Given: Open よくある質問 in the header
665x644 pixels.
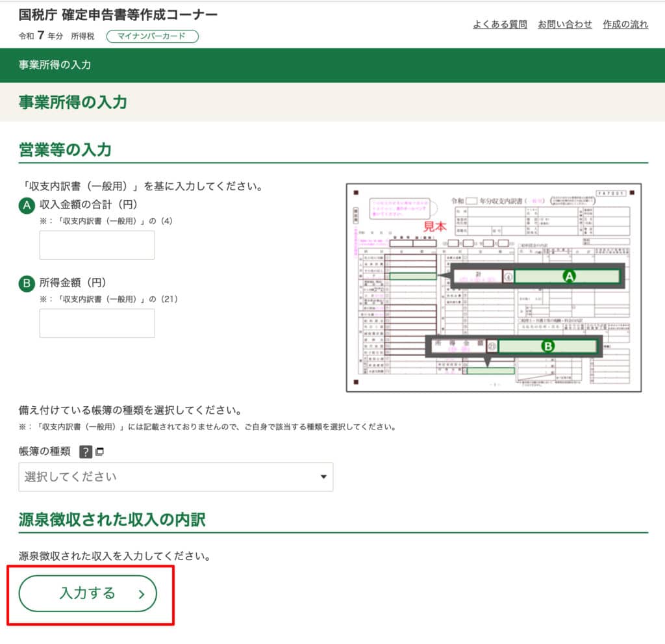Looking at the screenshot, I should [499, 25].
